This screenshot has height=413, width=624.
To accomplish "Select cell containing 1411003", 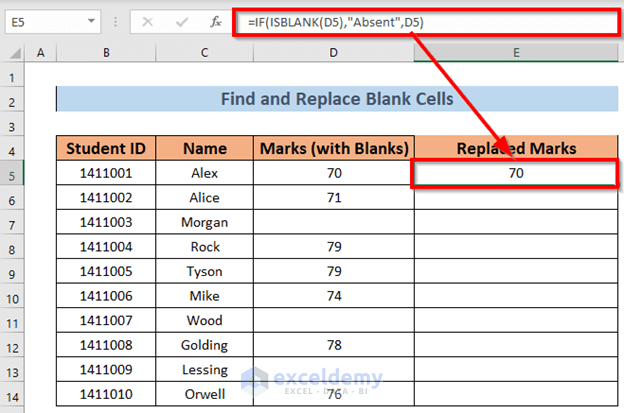I will (106, 222).
